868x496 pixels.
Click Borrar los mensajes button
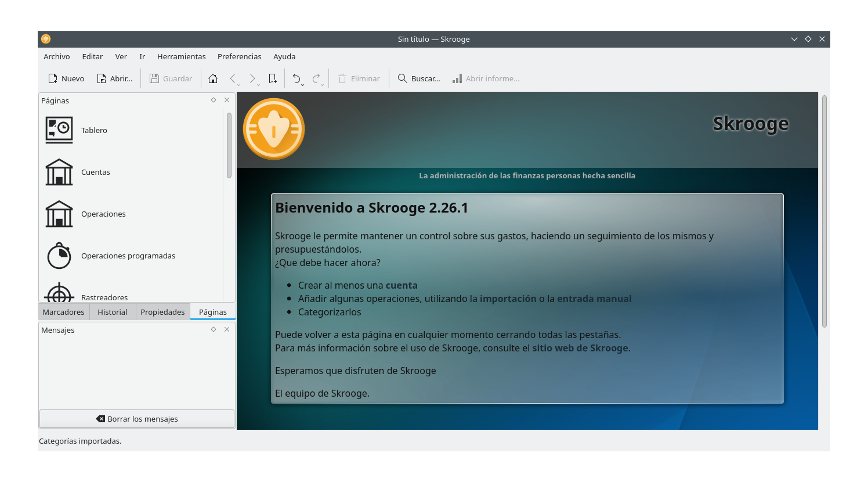(137, 419)
